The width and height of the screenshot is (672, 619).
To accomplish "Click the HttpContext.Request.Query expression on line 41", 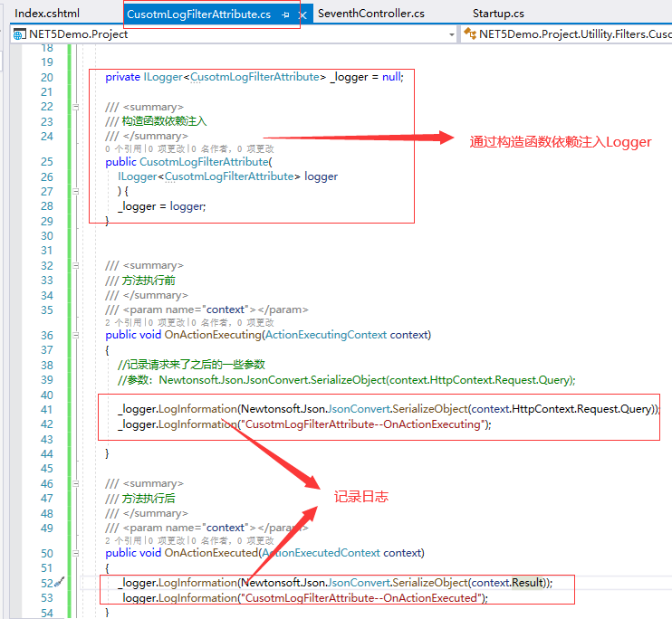I will tap(582, 409).
